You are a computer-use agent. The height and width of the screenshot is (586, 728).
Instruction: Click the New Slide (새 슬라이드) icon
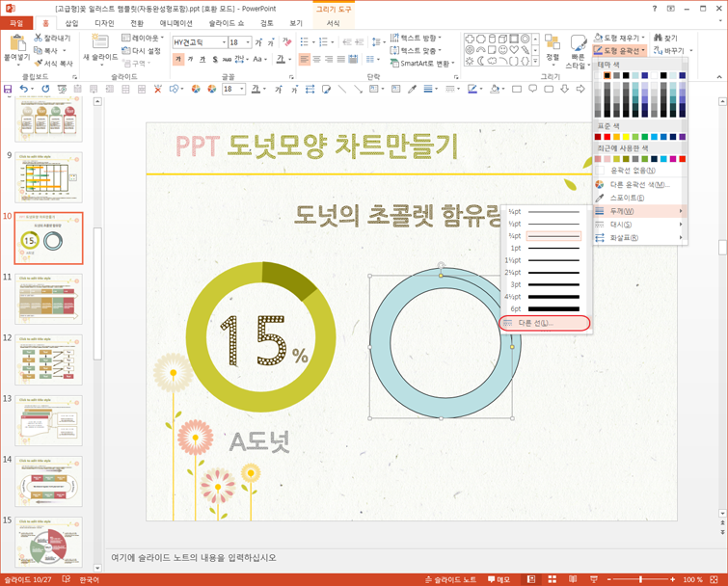pos(100,41)
